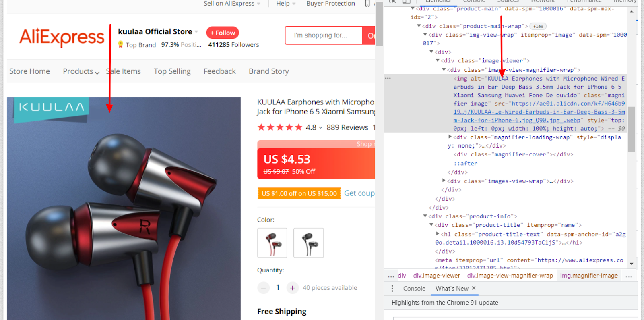Expand the 4.8 rating dropdown
Screen dimensions: 644x320
[321, 128]
